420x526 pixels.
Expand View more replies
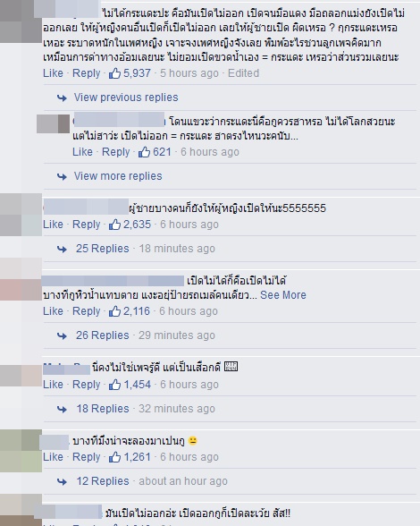point(118,175)
